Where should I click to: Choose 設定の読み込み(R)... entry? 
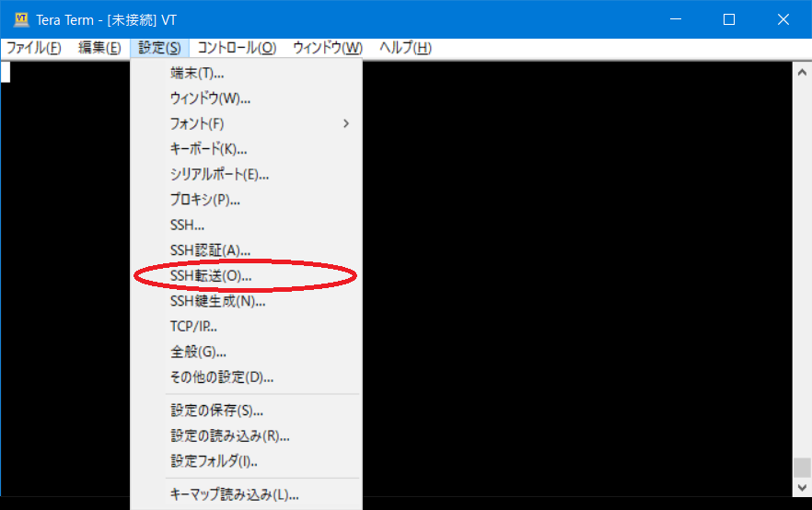[x=246, y=436]
